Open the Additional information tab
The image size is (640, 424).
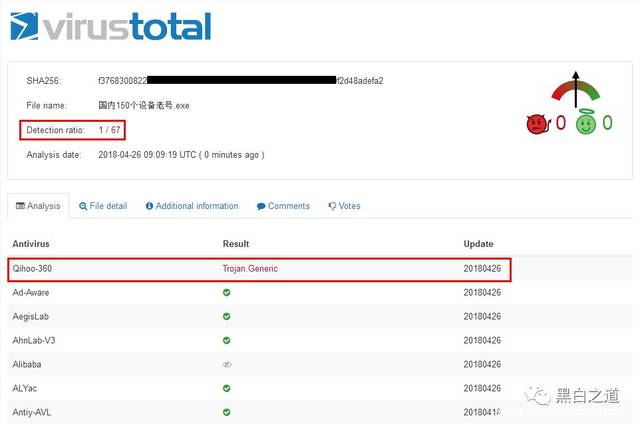[x=192, y=206]
